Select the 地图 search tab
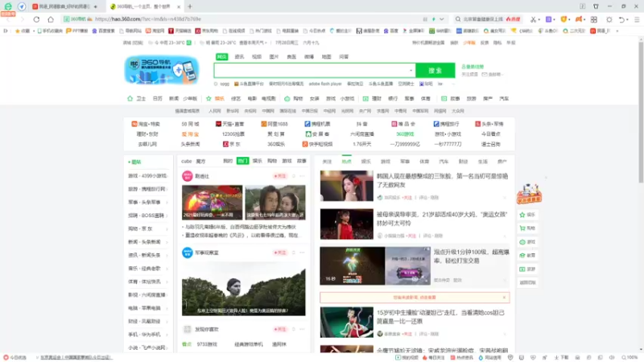 tap(326, 56)
